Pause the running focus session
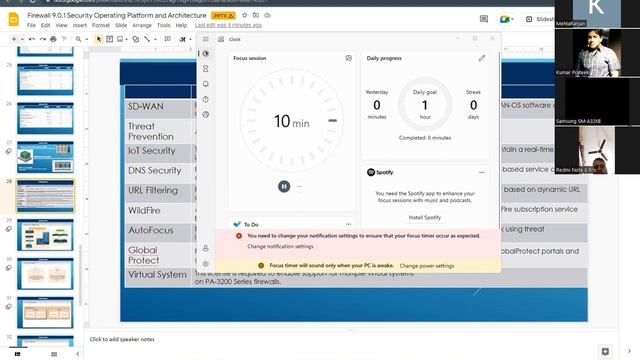Image resolution: width=640 pixels, height=360 pixels. 284,187
